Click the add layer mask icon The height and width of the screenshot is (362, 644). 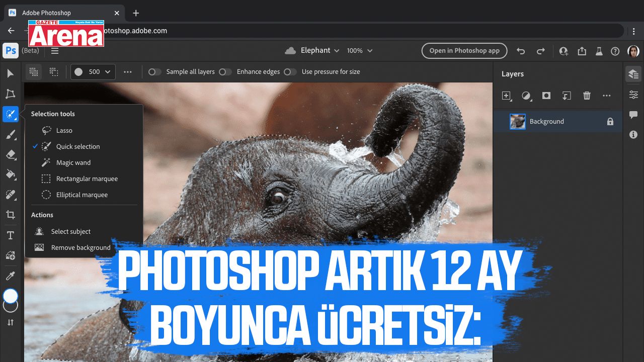click(546, 96)
